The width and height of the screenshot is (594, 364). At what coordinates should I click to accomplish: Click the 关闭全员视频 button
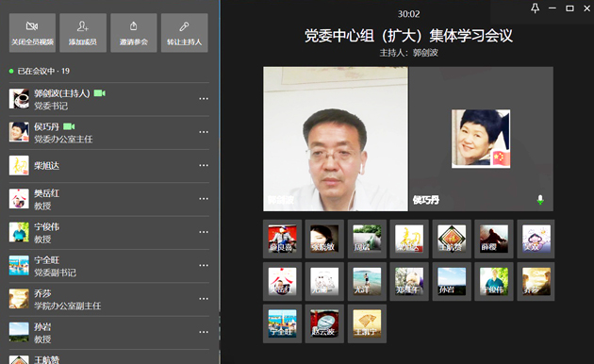[32, 33]
